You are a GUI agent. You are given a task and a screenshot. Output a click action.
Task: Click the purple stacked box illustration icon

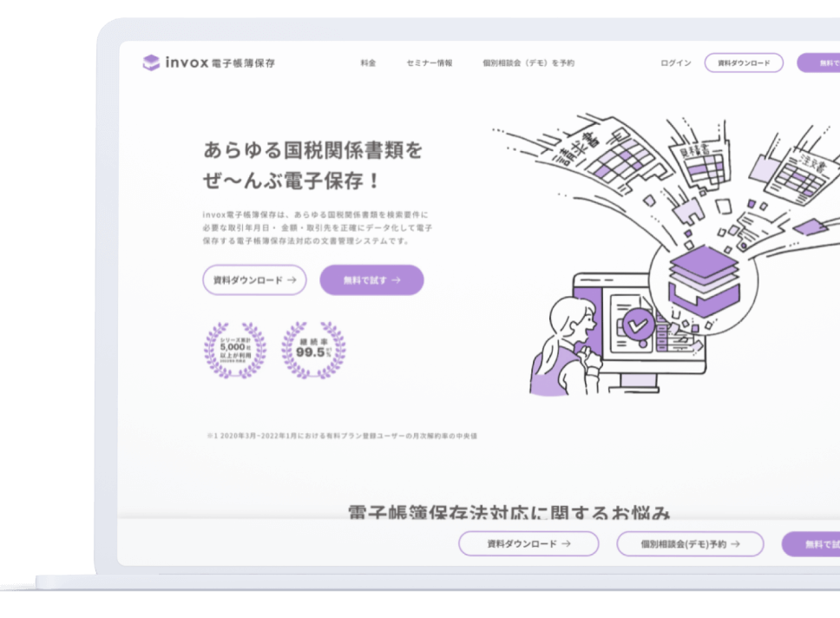(x=704, y=280)
